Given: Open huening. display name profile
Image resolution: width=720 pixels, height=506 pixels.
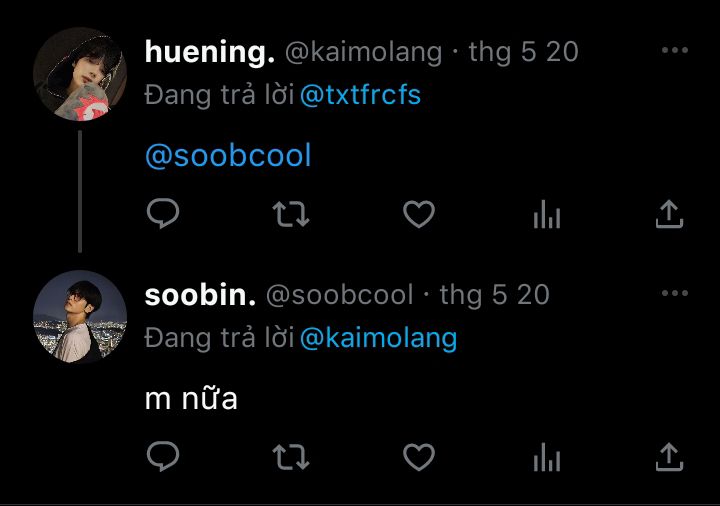Looking at the screenshot, I should pos(210,51).
